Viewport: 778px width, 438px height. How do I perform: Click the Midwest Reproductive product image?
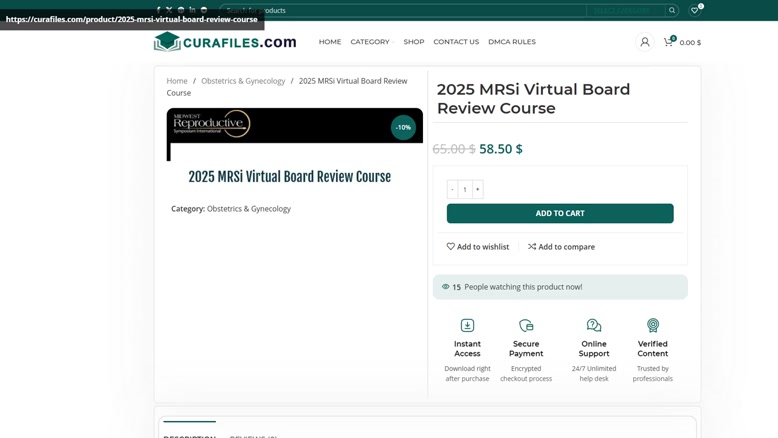[x=295, y=134]
